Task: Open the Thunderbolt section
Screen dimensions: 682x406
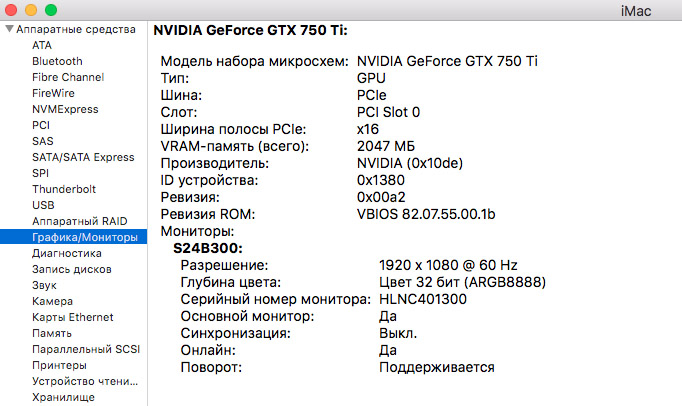Action: (x=64, y=189)
